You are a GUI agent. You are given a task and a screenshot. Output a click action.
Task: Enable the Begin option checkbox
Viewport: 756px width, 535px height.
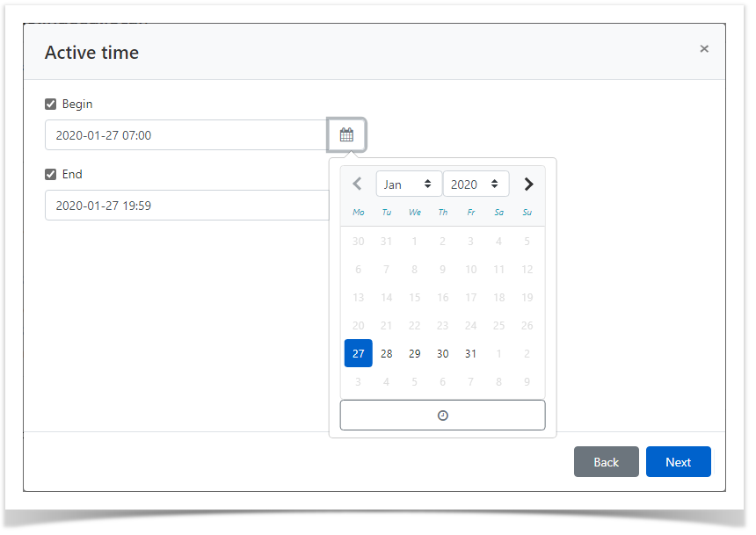(51, 104)
